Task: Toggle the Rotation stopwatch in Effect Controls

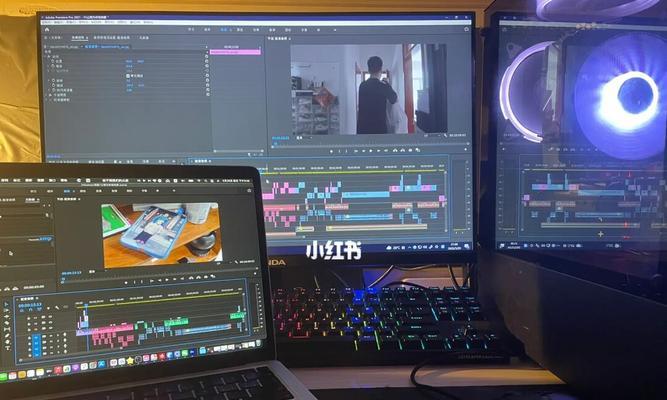Action: pos(54,80)
